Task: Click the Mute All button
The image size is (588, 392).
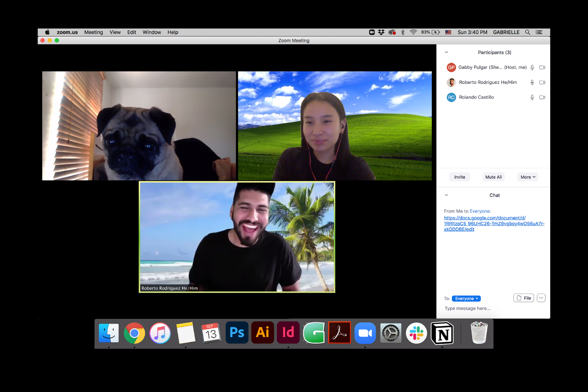Action: tap(493, 177)
